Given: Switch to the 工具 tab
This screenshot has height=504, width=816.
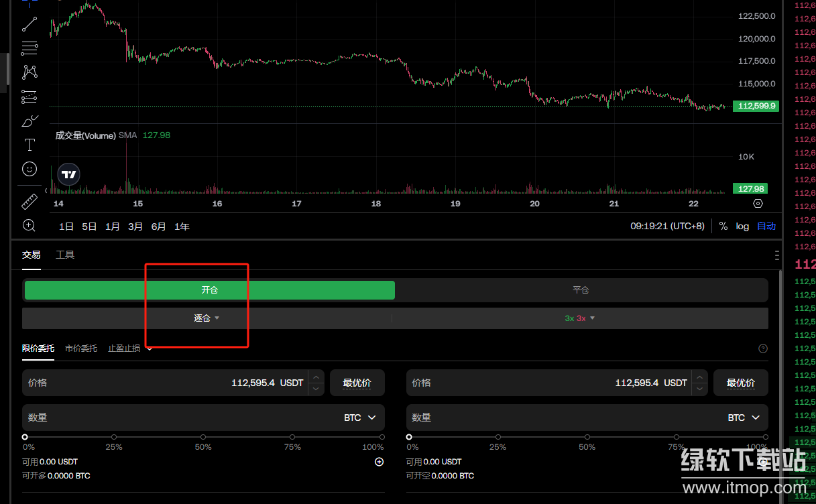Looking at the screenshot, I should click(65, 255).
